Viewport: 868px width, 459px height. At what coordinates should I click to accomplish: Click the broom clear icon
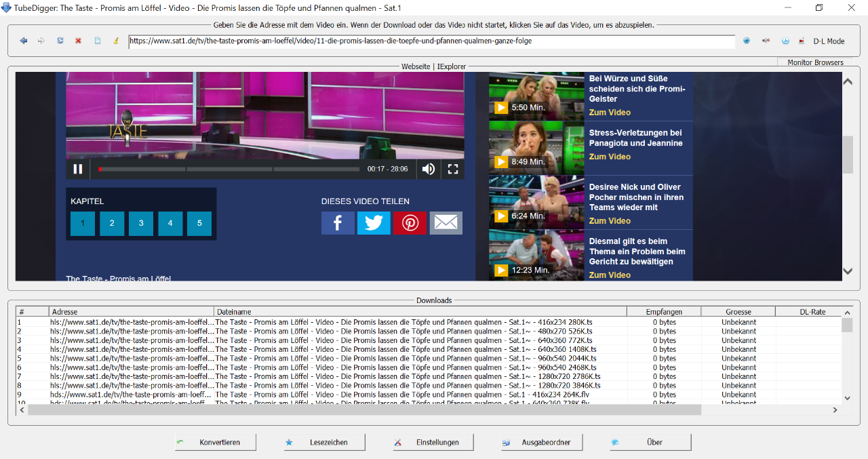(x=116, y=41)
